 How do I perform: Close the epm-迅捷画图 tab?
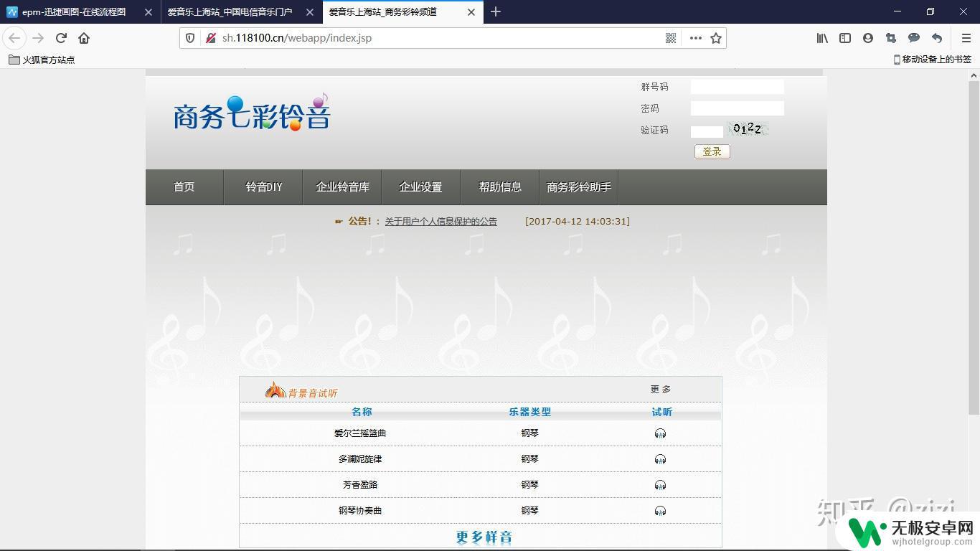(148, 12)
